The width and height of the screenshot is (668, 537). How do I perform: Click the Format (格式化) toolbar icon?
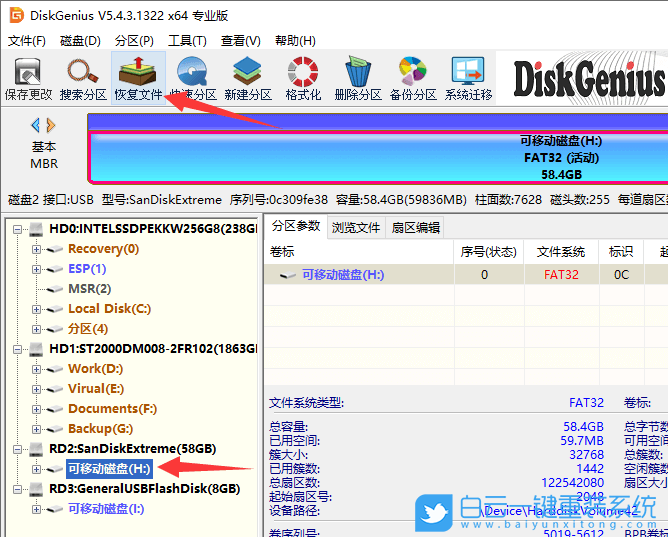[303, 79]
